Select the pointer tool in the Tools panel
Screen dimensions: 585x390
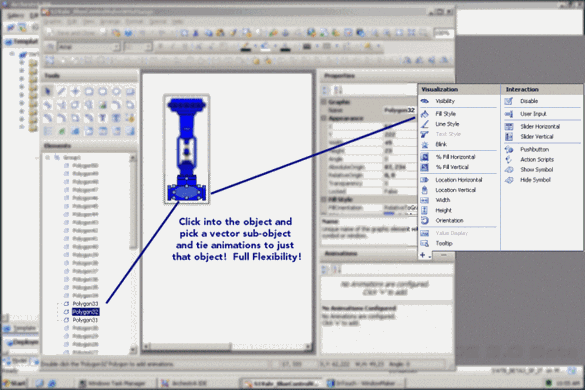tap(48, 91)
